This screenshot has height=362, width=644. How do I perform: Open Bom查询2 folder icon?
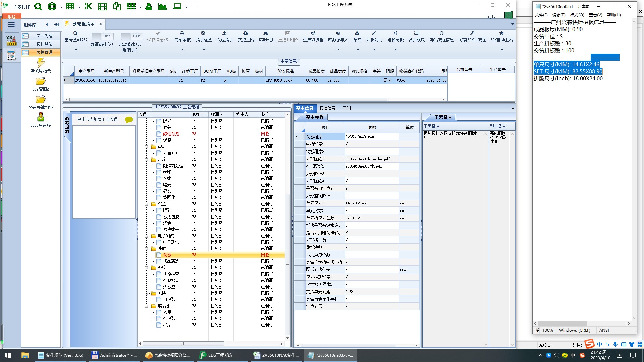point(41,81)
